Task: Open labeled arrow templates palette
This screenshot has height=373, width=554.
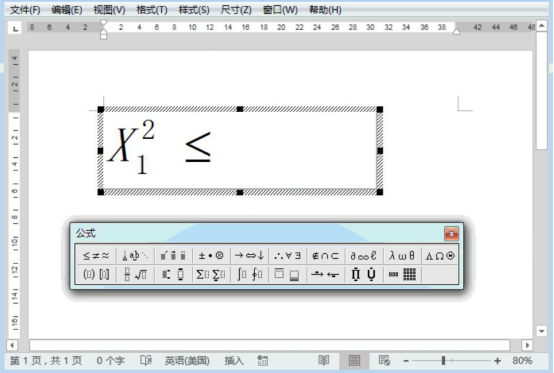Action: coord(325,274)
